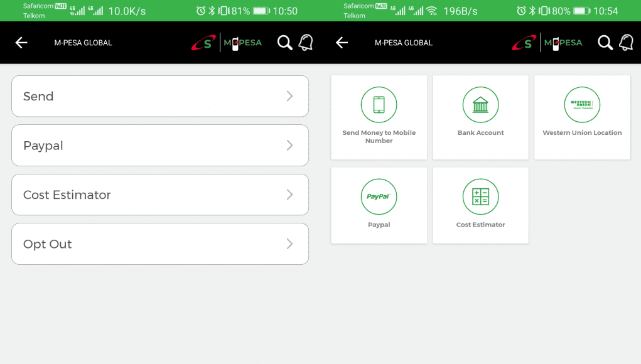641x364 pixels.
Task: Tap the 80% battery percentage
Action: (561, 11)
